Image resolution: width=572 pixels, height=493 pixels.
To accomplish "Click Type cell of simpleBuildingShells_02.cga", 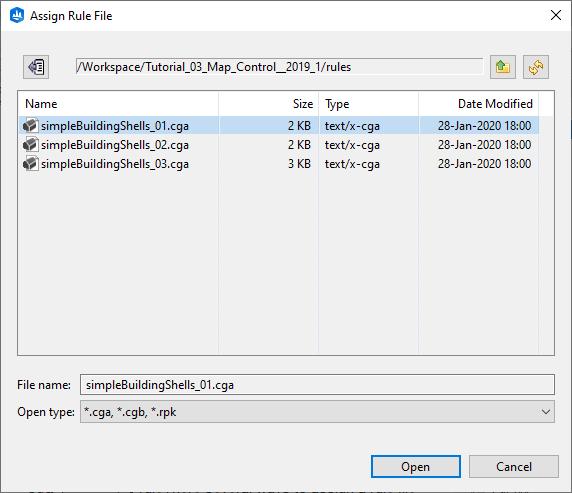I will [x=352, y=145].
